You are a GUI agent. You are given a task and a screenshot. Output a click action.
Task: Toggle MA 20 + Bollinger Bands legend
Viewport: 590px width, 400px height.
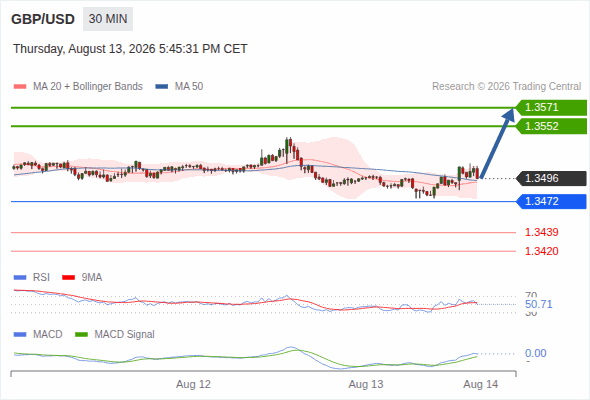(78, 87)
